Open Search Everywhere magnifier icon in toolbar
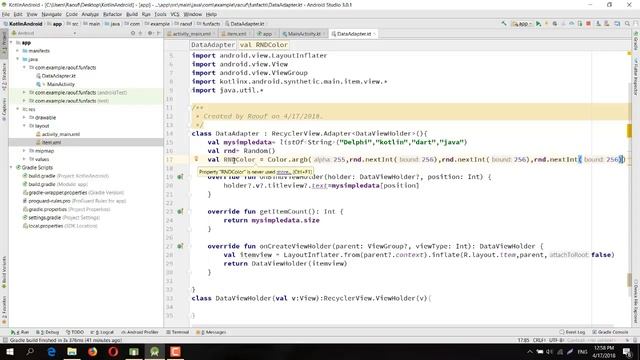Screen dimensions: 640x360 (x=627, y=24)
